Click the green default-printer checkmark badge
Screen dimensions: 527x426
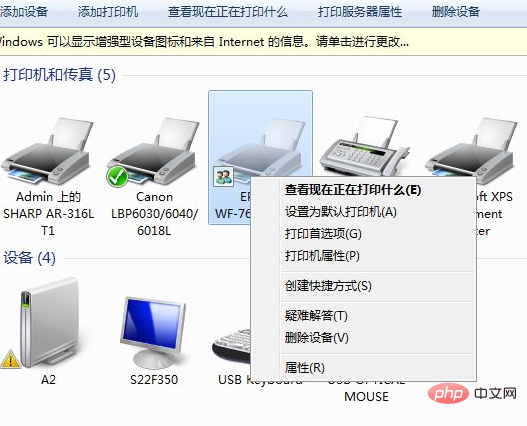[117, 176]
